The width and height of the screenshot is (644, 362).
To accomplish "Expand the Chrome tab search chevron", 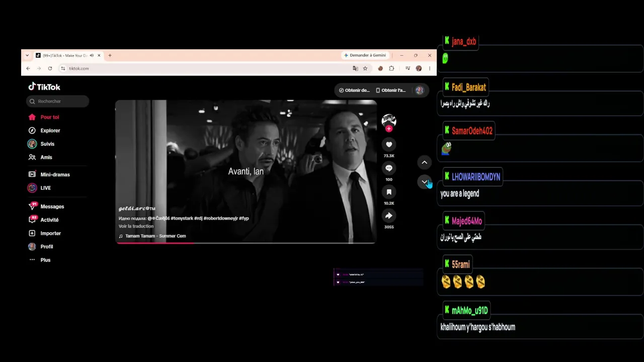I will tap(27, 55).
